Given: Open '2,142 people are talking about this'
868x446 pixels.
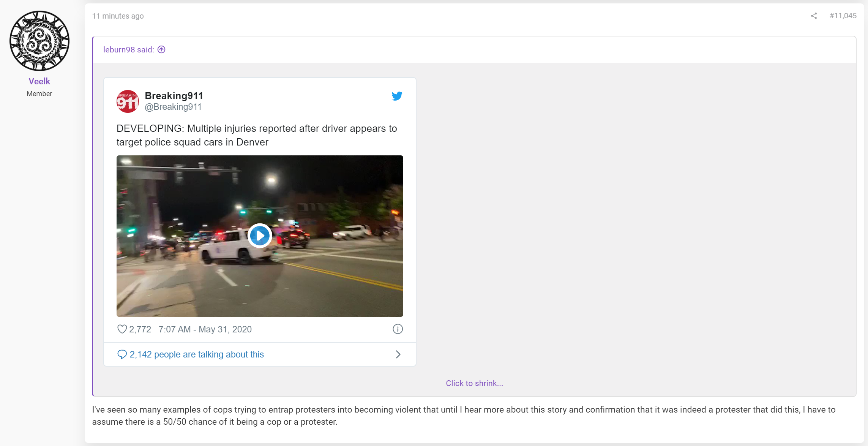Looking at the screenshot, I should (x=197, y=354).
